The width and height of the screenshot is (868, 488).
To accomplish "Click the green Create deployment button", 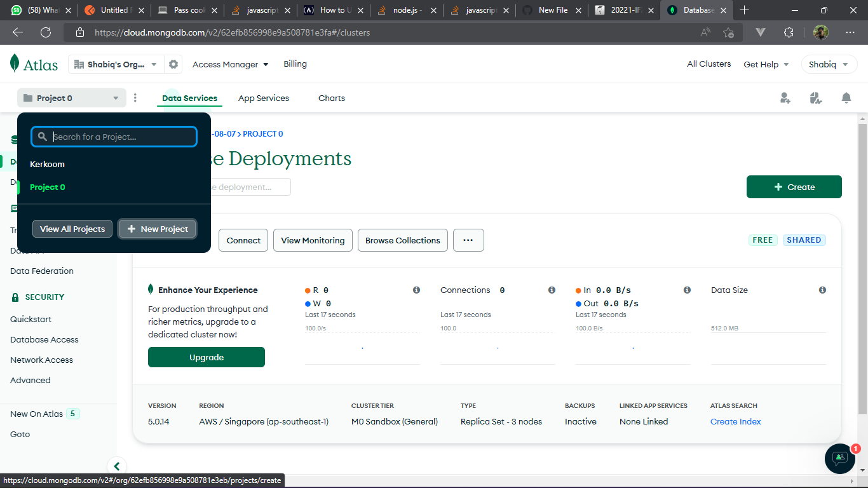I will coord(794,186).
